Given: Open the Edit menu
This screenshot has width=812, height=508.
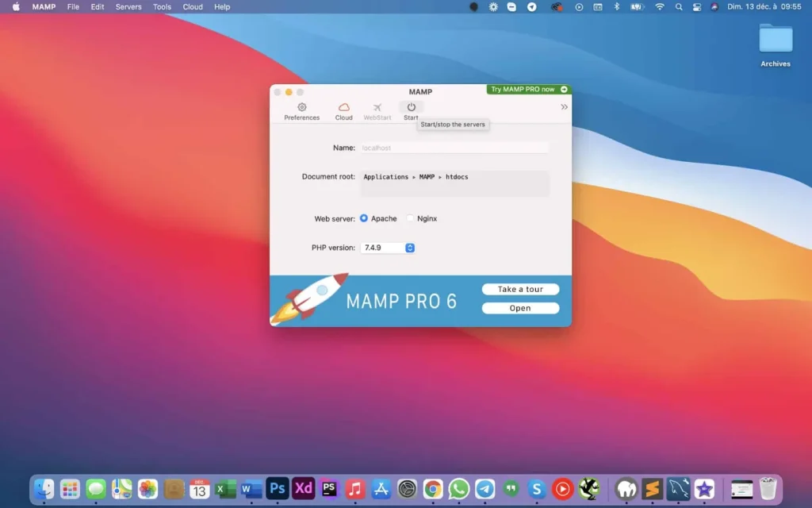Looking at the screenshot, I should coord(98,6).
